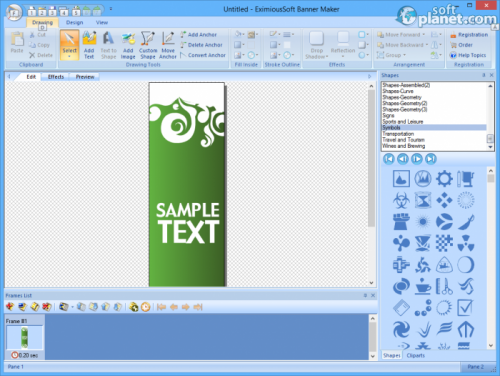Click the frame delay clock icon
500x376 pixels.
[146, 307]
